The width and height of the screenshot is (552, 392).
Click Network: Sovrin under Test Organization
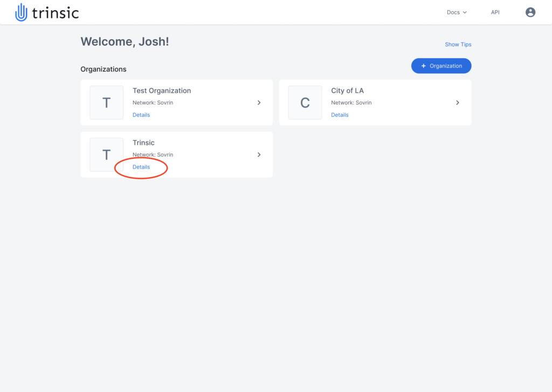pyautogui.click(x=153, y=103)
